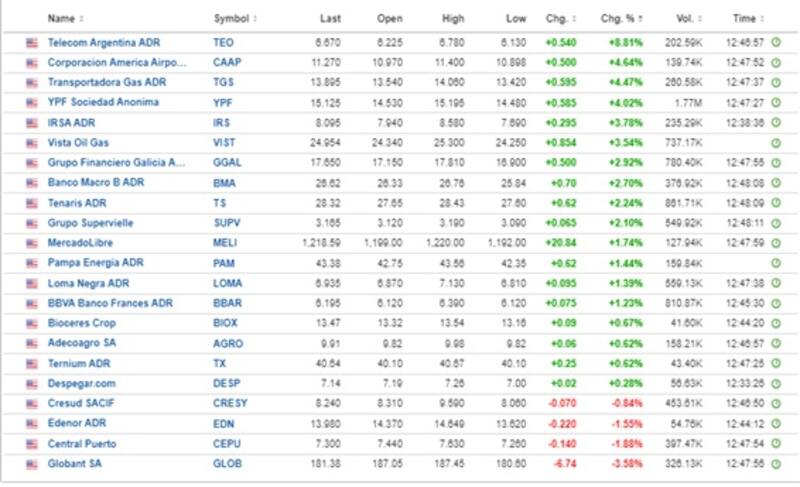Click the clock icon in Pampa Energia ADR row
800x487 pixels.
click(775, 263)
